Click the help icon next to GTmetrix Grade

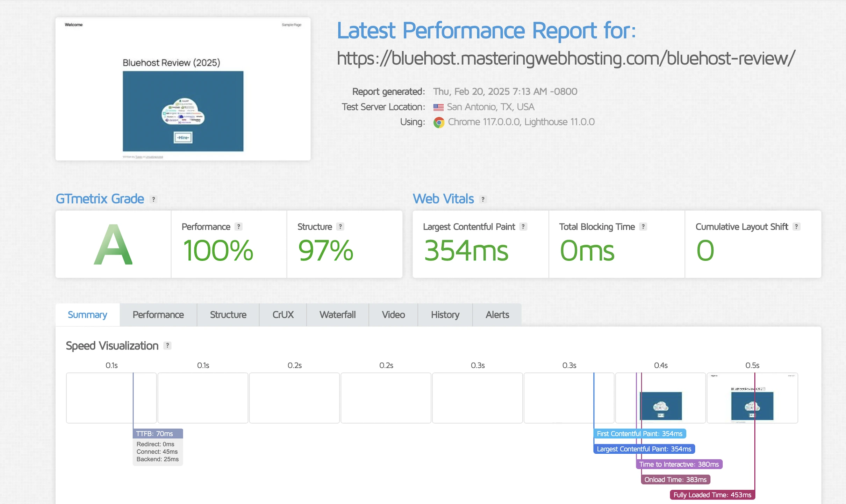[153, 199]
